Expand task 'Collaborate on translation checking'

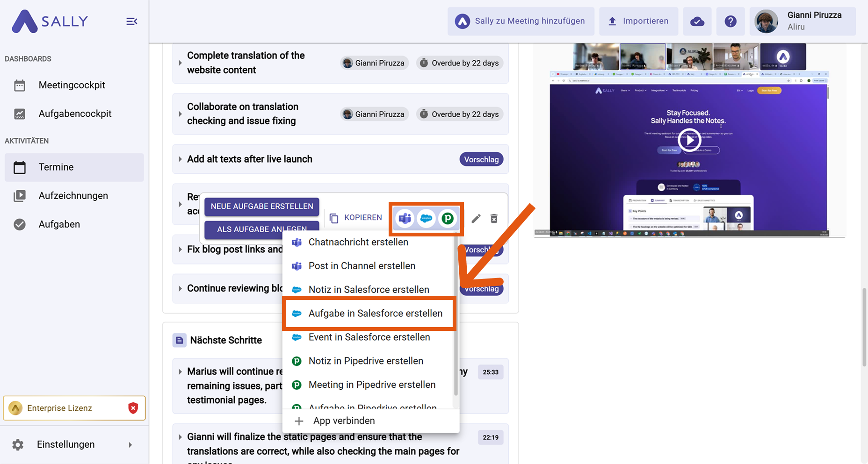(x=180, y=114)
